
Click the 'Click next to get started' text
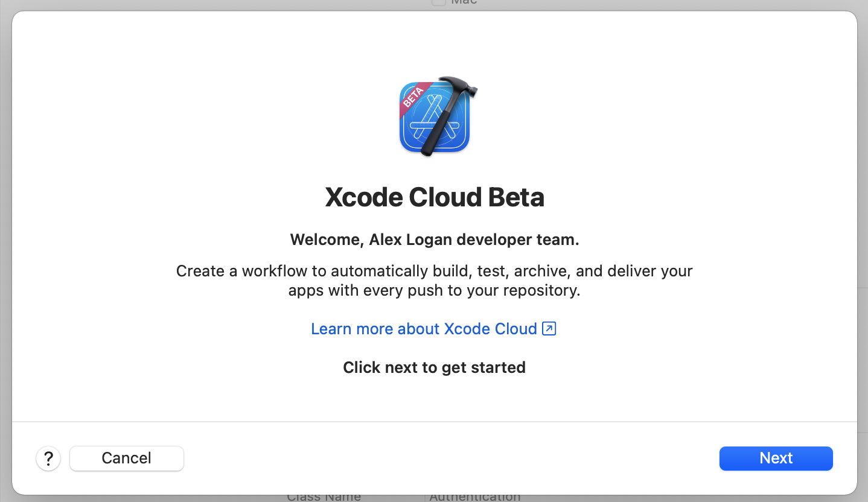(x=435, y=367)
